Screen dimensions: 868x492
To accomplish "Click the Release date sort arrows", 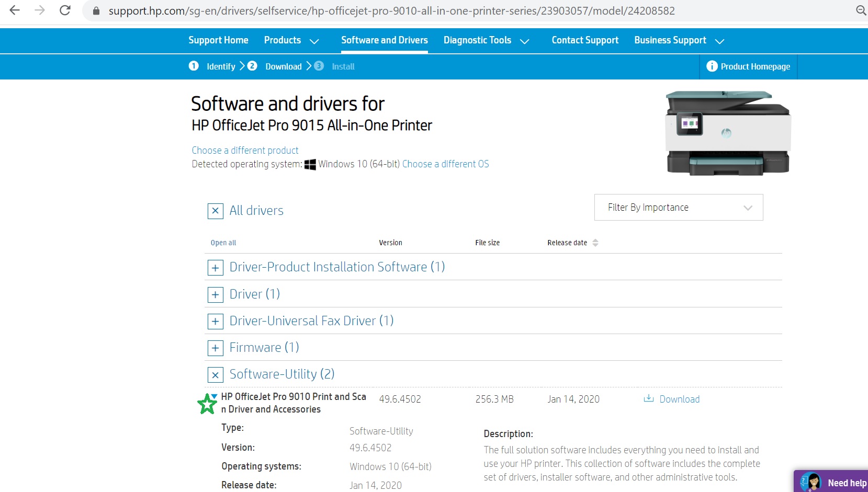I will pyautogui.click(x=595, y=243).
